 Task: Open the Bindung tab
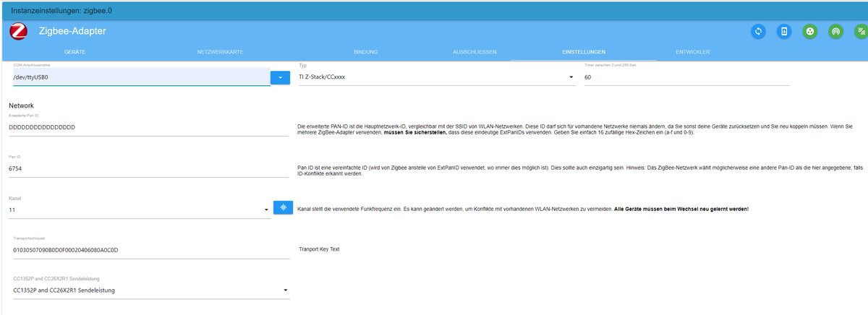[365, 52]
